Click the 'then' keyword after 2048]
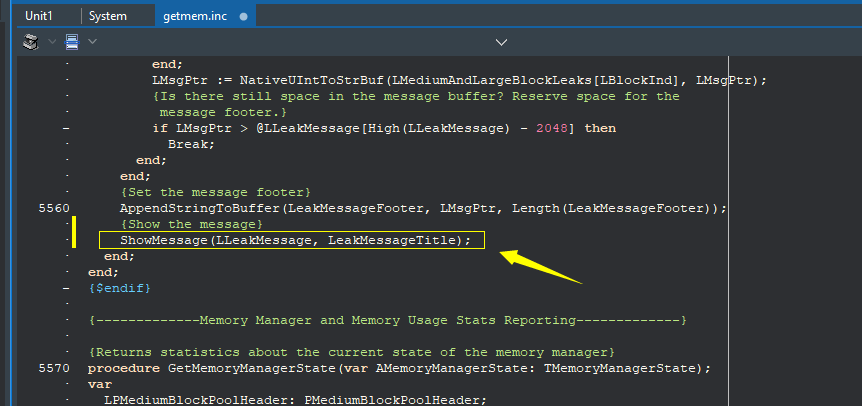Image resolution: width=862 pixels, height=406 pixels. (x=600, y=129)
